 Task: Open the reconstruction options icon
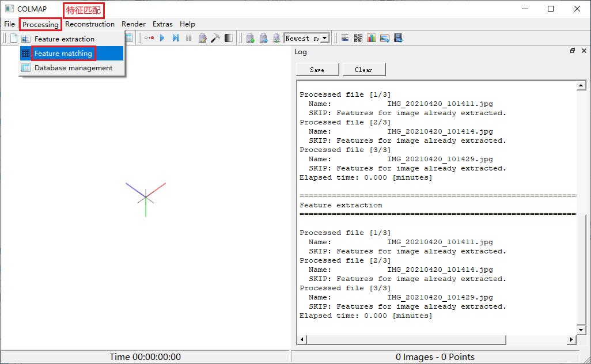(202, 38)
